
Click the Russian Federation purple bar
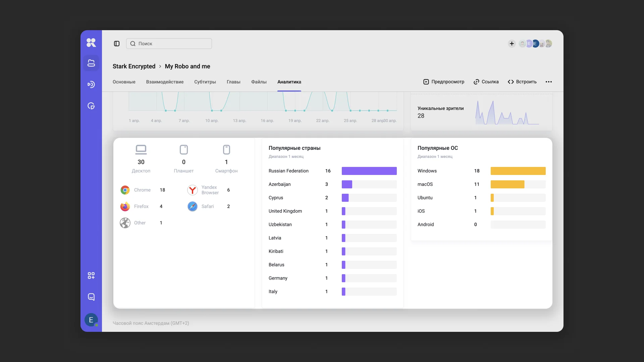coord(369,171)
